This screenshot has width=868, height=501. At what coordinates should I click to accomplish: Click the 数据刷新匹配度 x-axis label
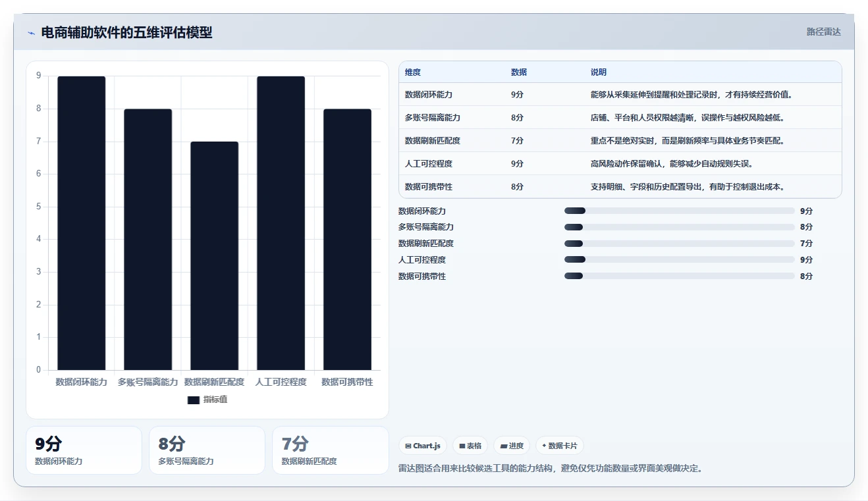point(215,382)
